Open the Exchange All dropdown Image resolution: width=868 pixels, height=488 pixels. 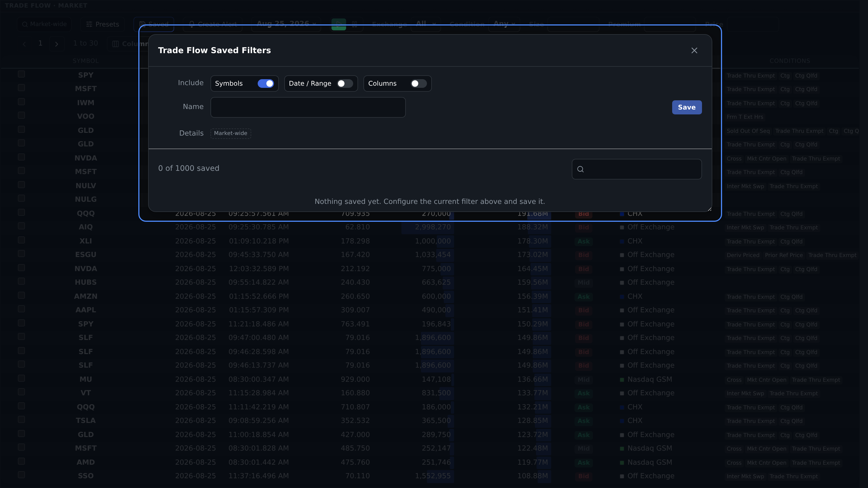coord(426,24)
